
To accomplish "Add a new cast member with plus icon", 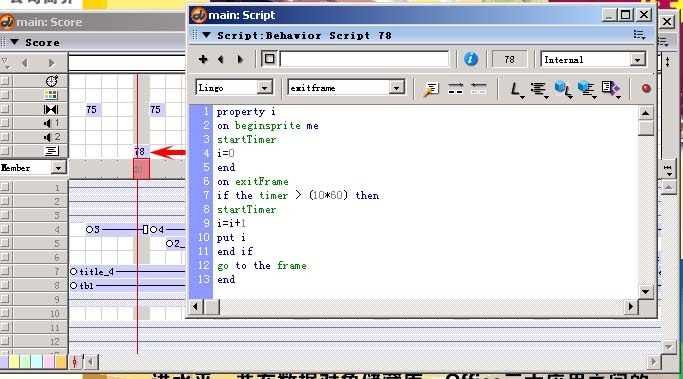I will tap(203, 59).
